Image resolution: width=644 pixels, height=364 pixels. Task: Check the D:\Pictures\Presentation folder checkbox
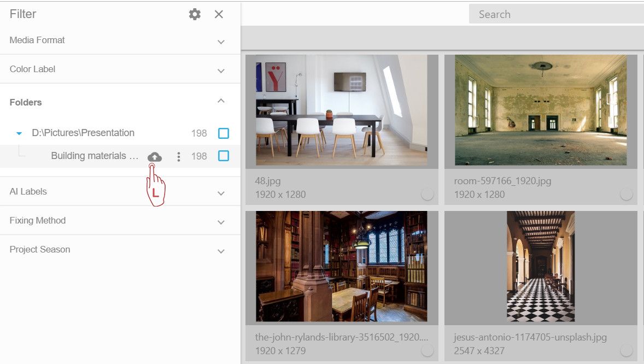coord(224,133)
